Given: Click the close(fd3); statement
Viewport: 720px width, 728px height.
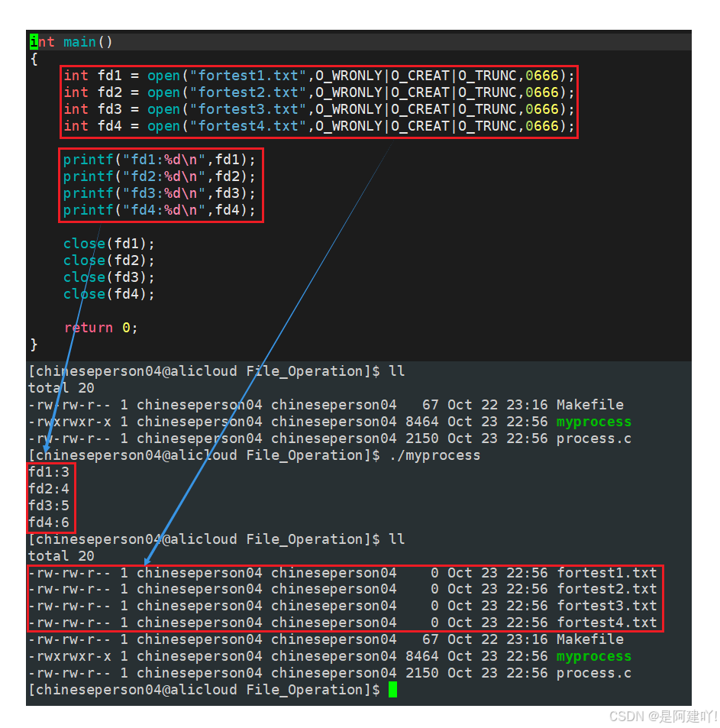Looking at the screenshot, I should [x=108, y=277].
